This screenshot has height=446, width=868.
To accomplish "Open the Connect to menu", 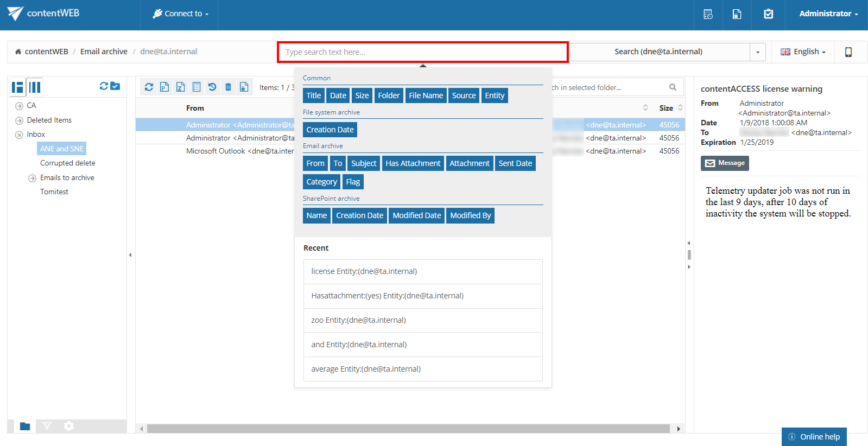I will [180, 14].
